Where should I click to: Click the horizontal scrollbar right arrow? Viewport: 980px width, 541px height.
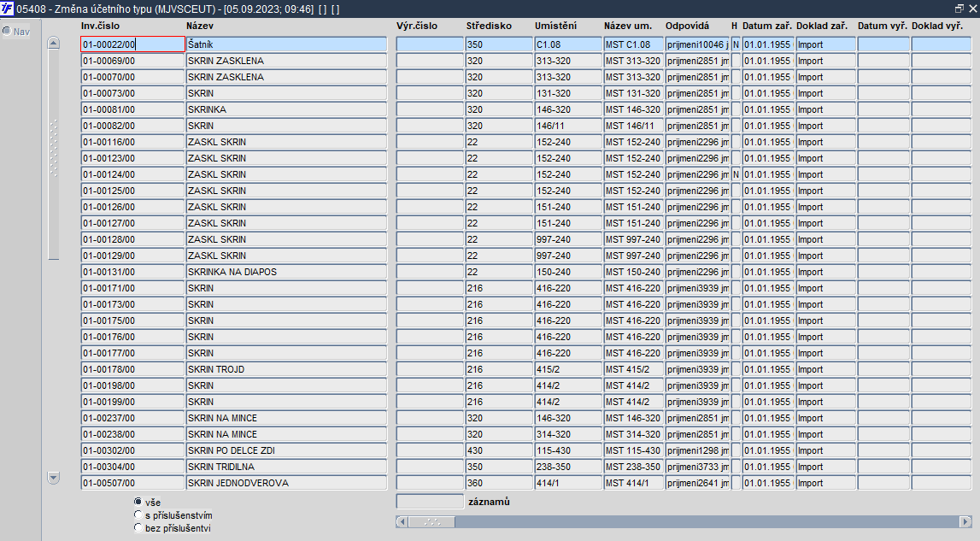point(965,521)
